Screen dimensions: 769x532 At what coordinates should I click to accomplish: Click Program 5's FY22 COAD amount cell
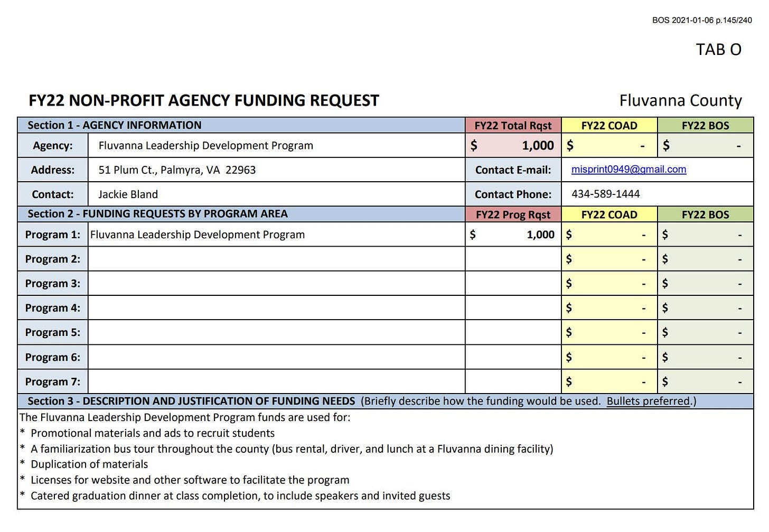pyautogui.click(x=609, y=332)
